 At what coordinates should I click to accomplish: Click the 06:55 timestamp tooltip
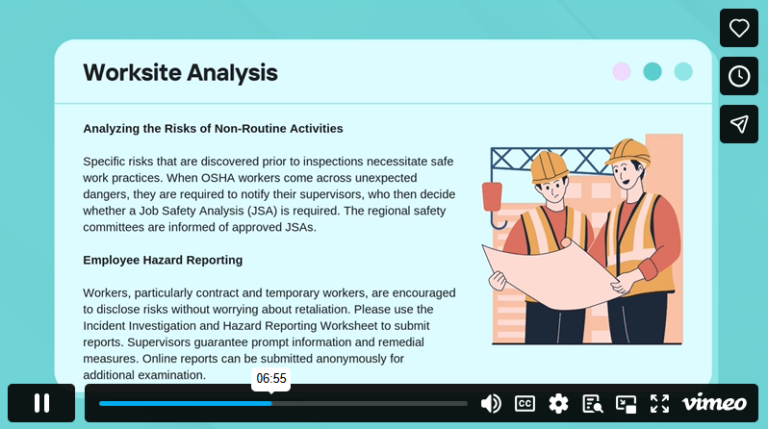tap(271, 379)
